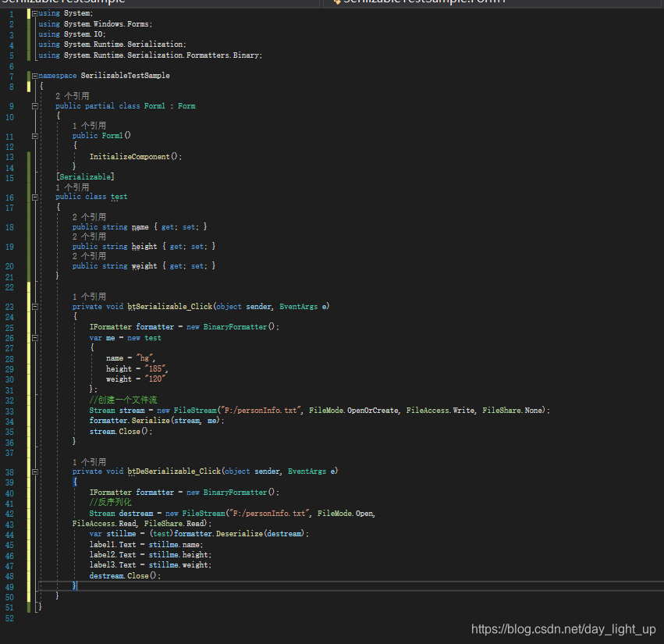
Task: Click 'label2.Text' on line 46
Action: pyautogui.click(x=112, y=555)
